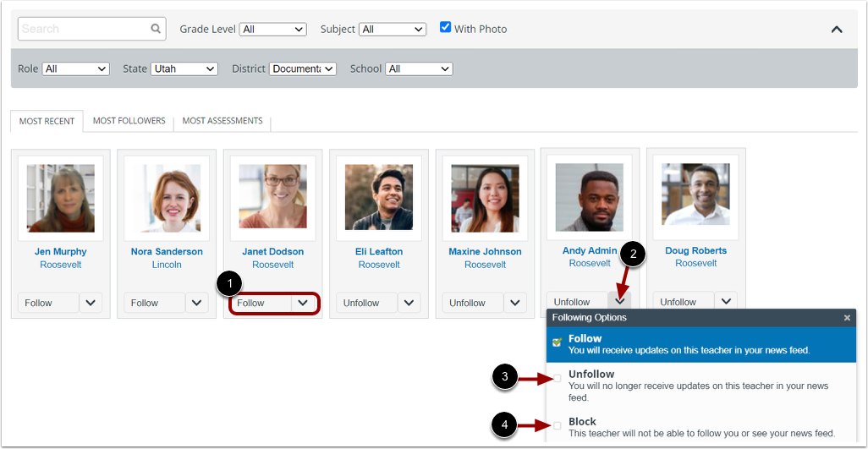
Task: Expand following options arrow for Janet Dodson
Action: [x=304, y=303]
